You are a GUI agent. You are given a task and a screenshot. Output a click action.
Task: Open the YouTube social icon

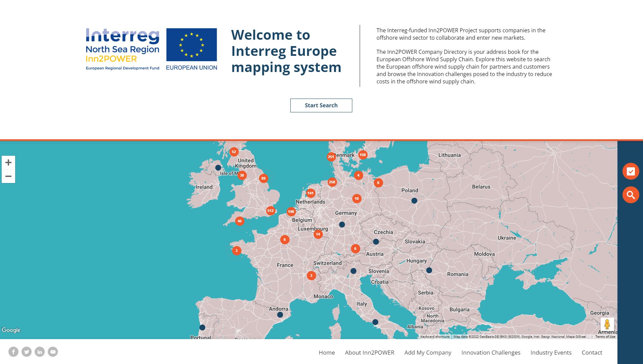53,352
